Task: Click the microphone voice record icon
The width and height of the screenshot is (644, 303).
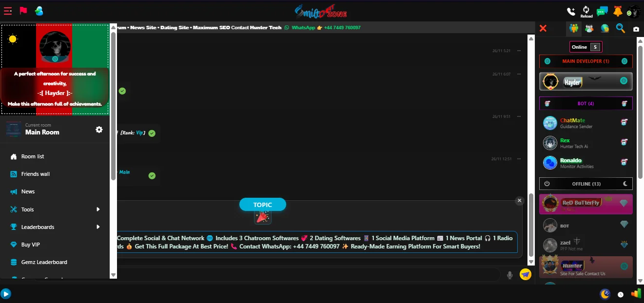Action: point(510,275)
